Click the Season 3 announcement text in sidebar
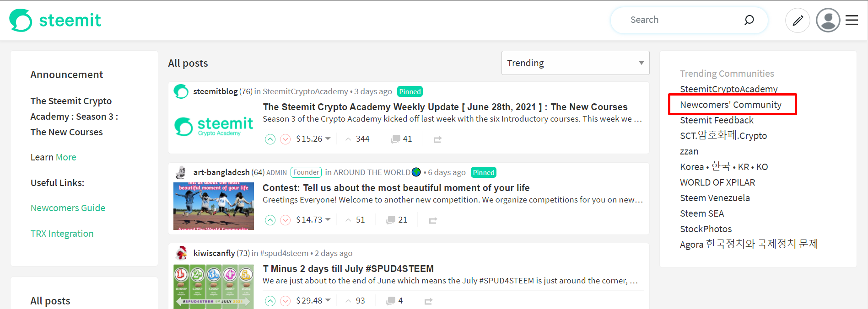 (74, 117)
